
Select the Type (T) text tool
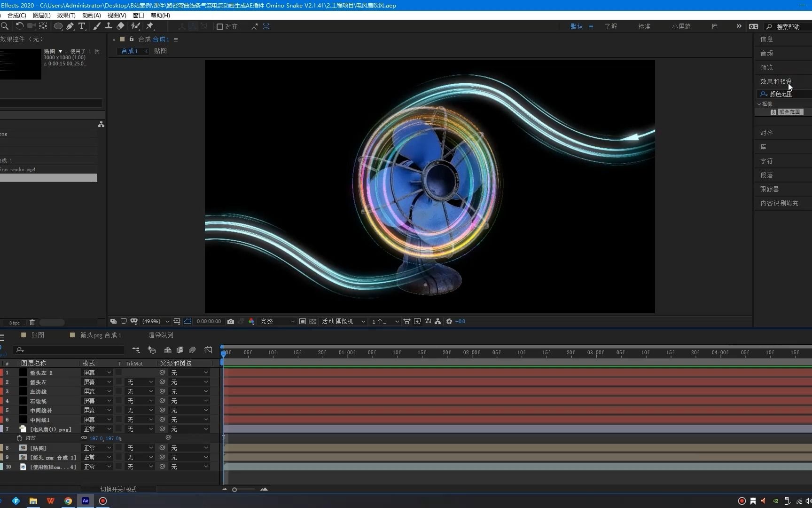[82, 26]
